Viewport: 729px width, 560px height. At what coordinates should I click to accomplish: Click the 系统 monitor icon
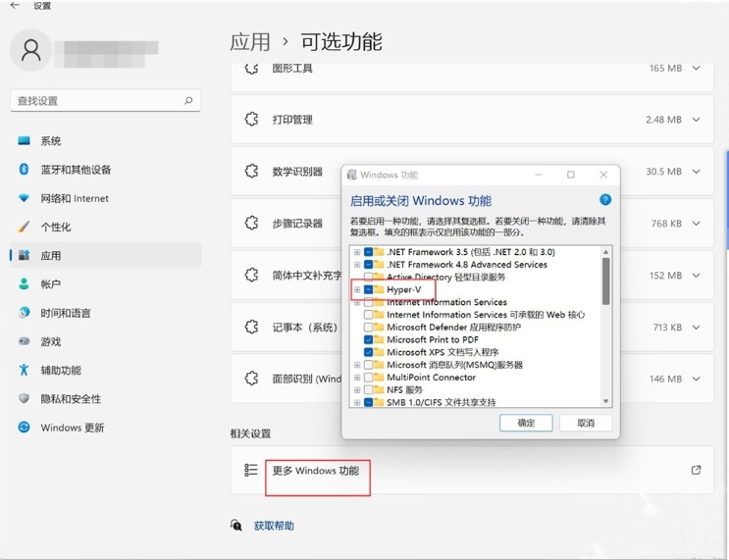tap(24, 140)
